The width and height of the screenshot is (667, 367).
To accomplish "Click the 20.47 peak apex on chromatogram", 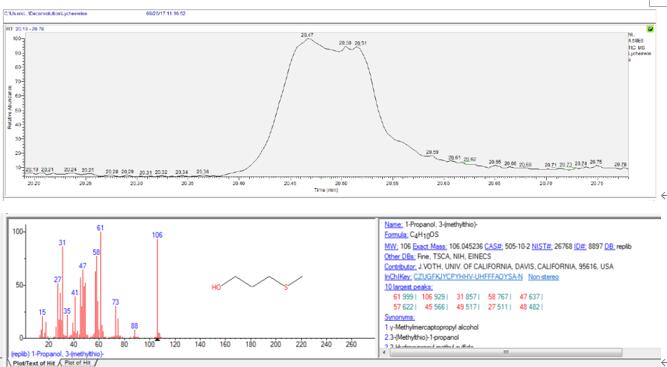I will point(308,39).
